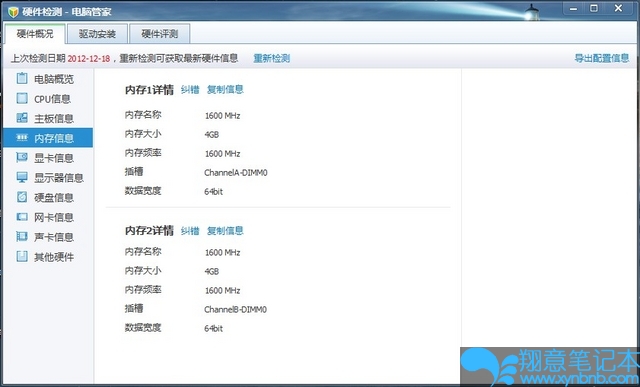Select 声卡信息 in the sidebar
The image size is (640, 387).
pos(48,237)
